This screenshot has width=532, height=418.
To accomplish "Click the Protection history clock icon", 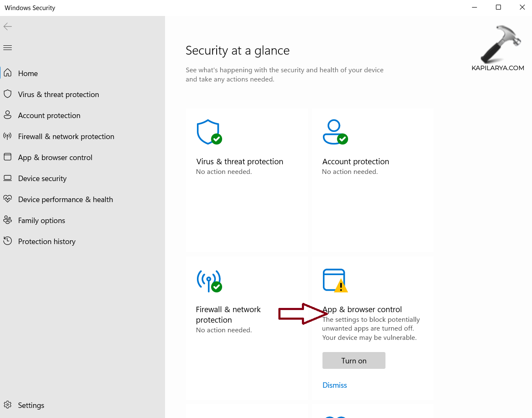I will point(8,241).
